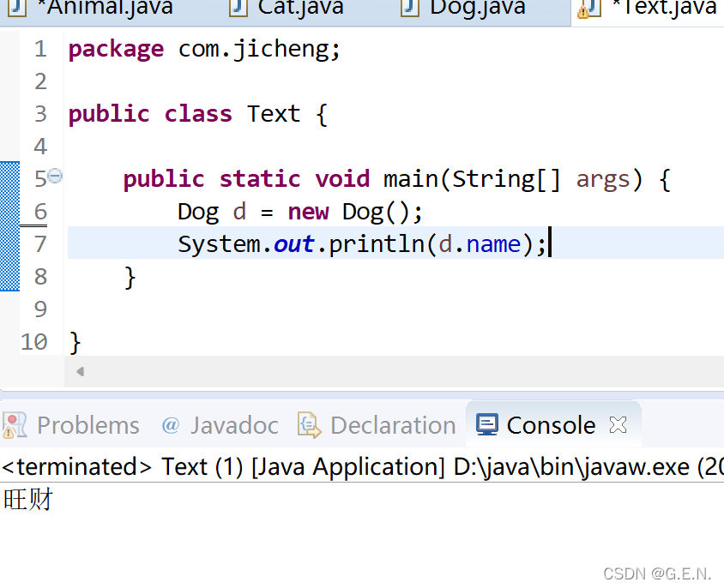Click the italic 'out' field on line 7
This screenshot has width=724, height=588.
[293, 243]
